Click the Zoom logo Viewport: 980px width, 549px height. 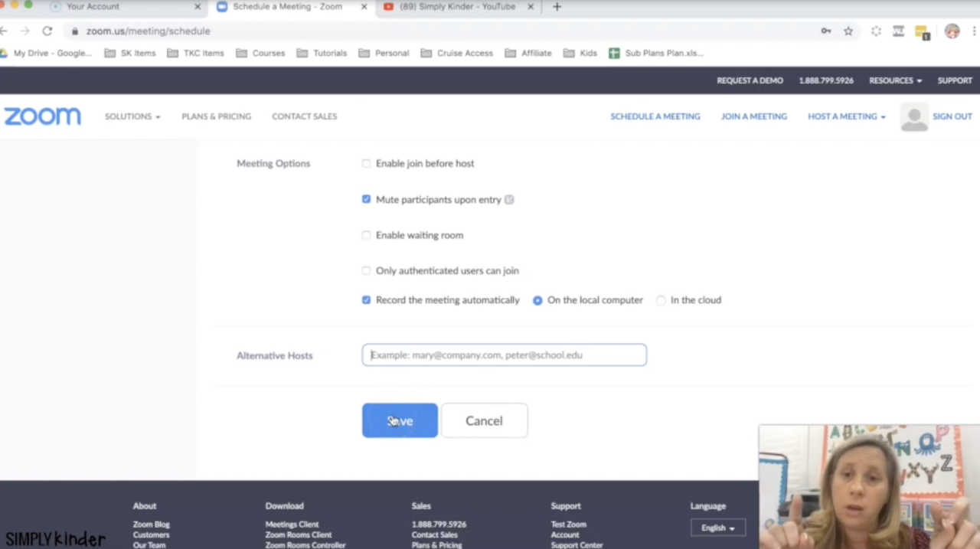(42, 116)
